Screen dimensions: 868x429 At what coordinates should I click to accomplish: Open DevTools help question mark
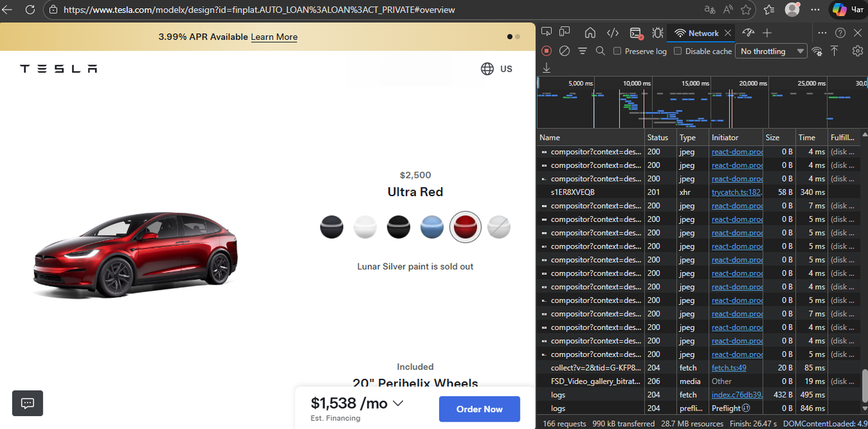[x=840, y=33]
